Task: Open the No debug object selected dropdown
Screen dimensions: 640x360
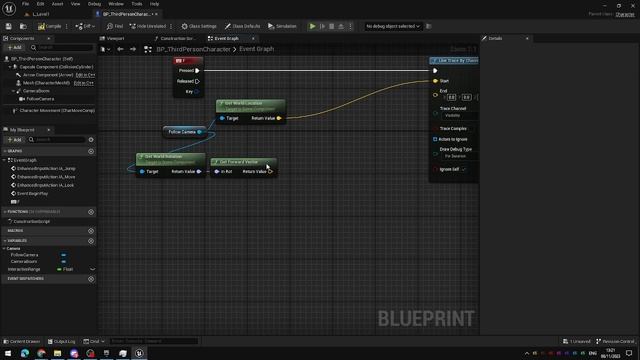Action: click(x=393, y=26)
